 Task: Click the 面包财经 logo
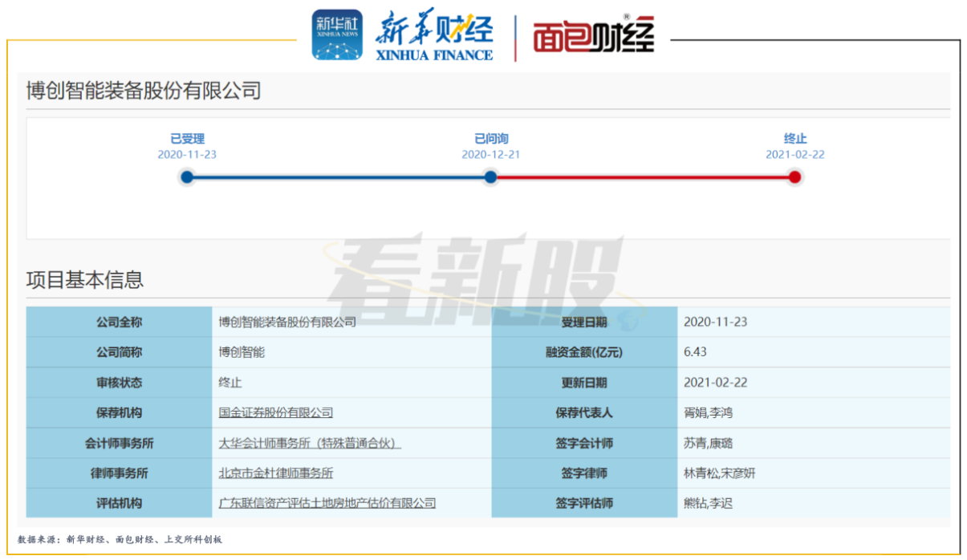594,36
